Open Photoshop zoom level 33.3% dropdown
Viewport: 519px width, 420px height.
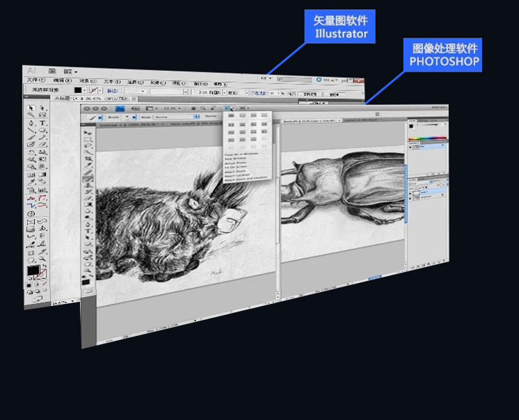[179, 108]
